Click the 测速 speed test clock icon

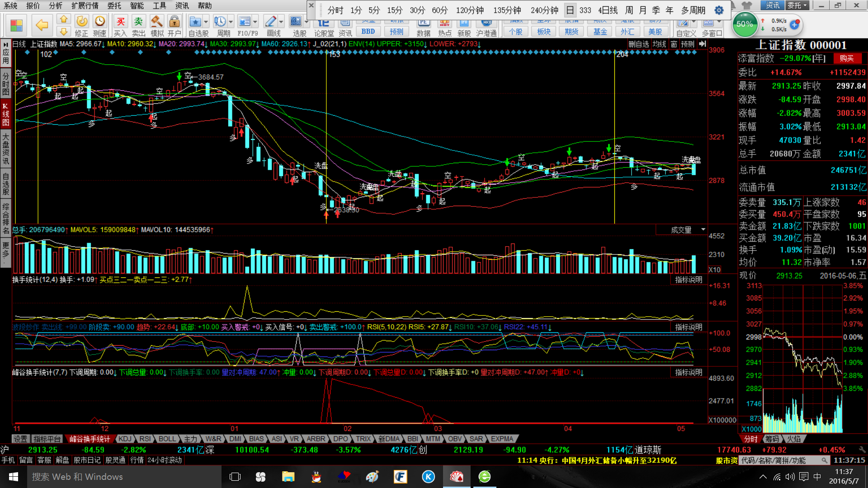point(99,21)
